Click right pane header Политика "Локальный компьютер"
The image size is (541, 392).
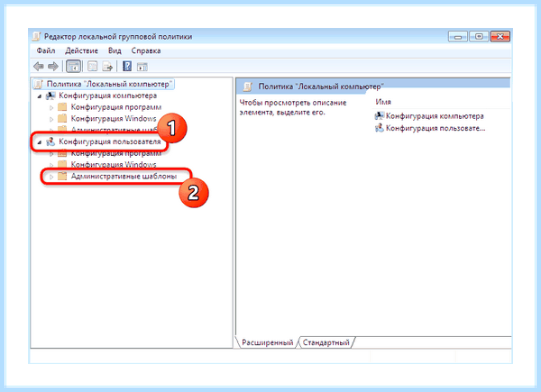[321, 87]
